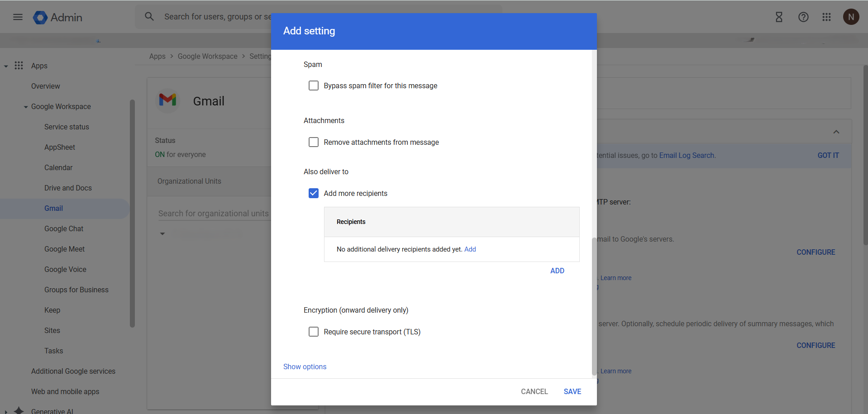Click the search magnifier icon
This screenshot has height=414, width=868.
point(149,17)
